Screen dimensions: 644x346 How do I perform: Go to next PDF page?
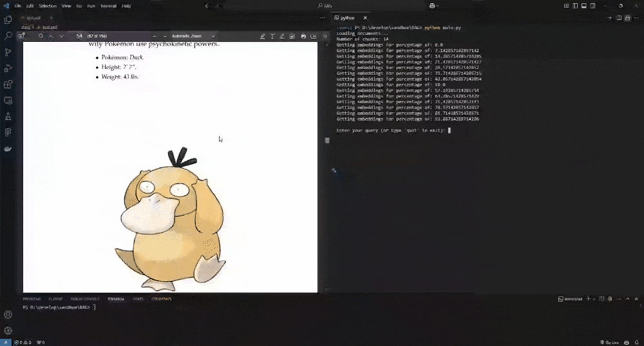coord(61,36)
